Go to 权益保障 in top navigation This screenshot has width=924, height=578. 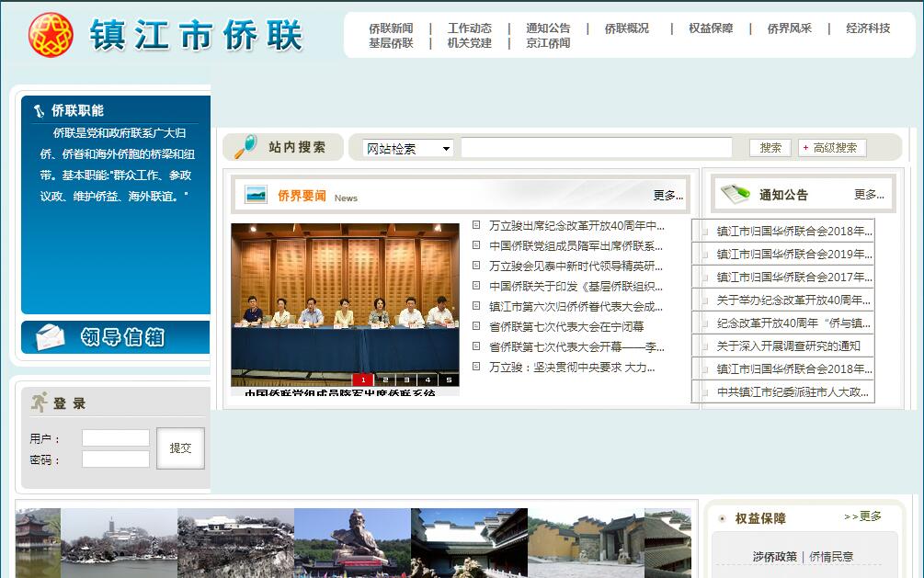(x=711, y=28)
